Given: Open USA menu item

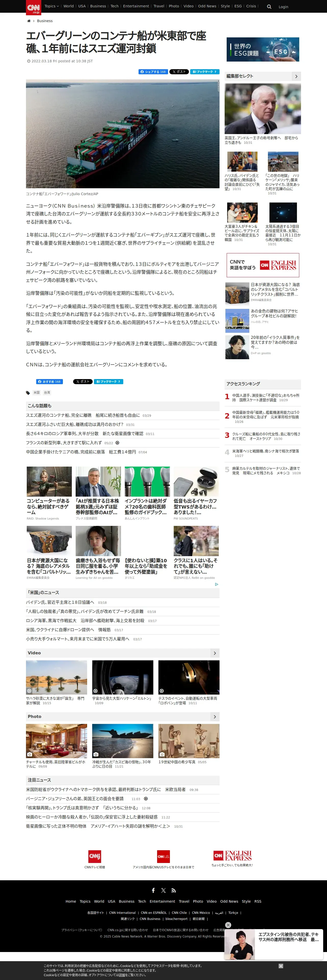Looking at the screenshot, I should coord(82,6).
